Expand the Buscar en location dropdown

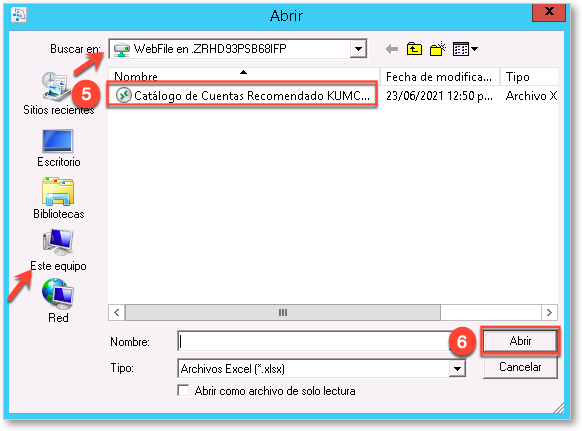pos(358,49)
